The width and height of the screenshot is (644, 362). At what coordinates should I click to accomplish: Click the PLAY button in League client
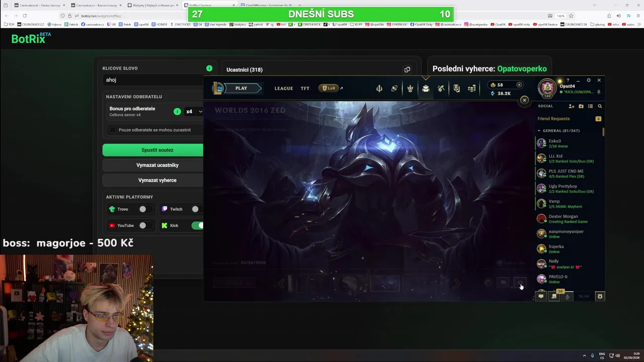click(x=241, y=88)
